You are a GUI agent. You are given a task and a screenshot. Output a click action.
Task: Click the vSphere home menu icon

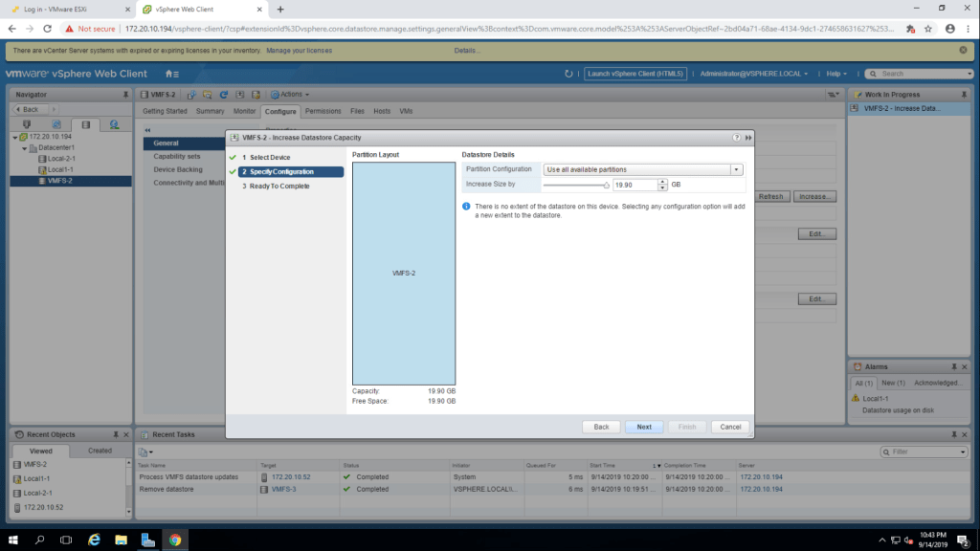pyautogui.click(x=171, y=74)
